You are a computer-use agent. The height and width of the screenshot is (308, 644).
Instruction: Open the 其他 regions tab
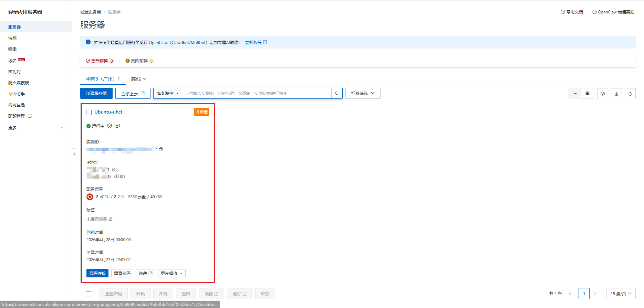click(138, 79)
